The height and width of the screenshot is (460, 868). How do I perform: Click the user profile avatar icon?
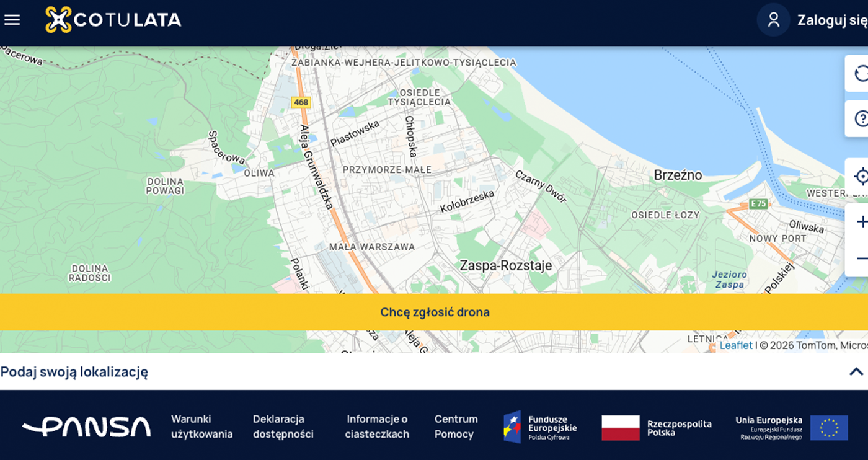click(773, 20)
